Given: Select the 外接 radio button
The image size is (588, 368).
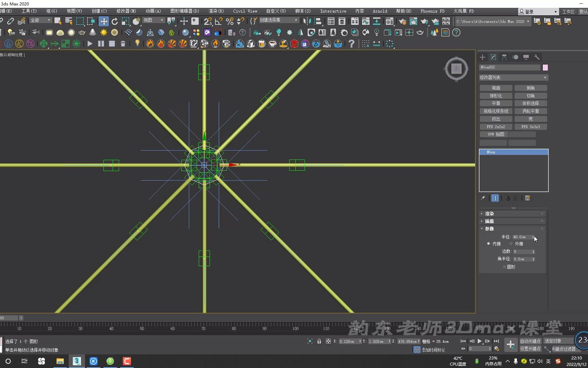Looking at the screenshot, I should [511, 244].
